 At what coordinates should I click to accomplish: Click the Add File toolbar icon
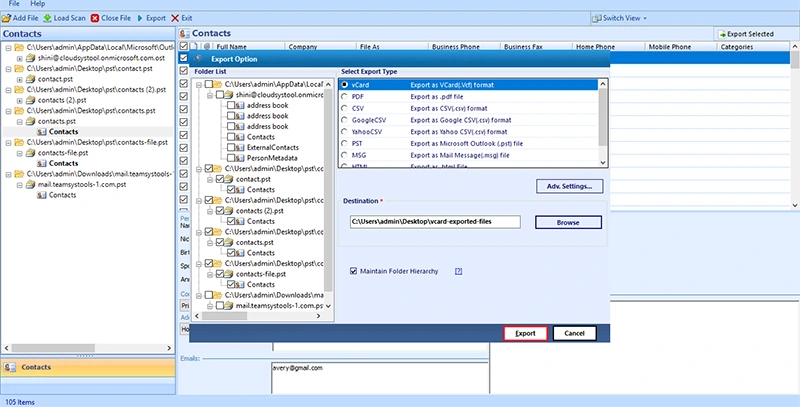6,18
